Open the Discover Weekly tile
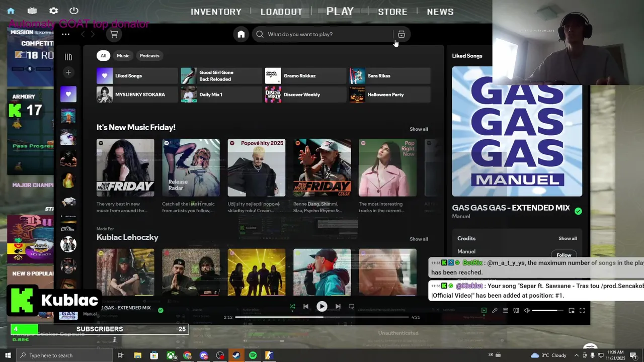The width and height of the screenshot is (644, 362). click(305, 95)
